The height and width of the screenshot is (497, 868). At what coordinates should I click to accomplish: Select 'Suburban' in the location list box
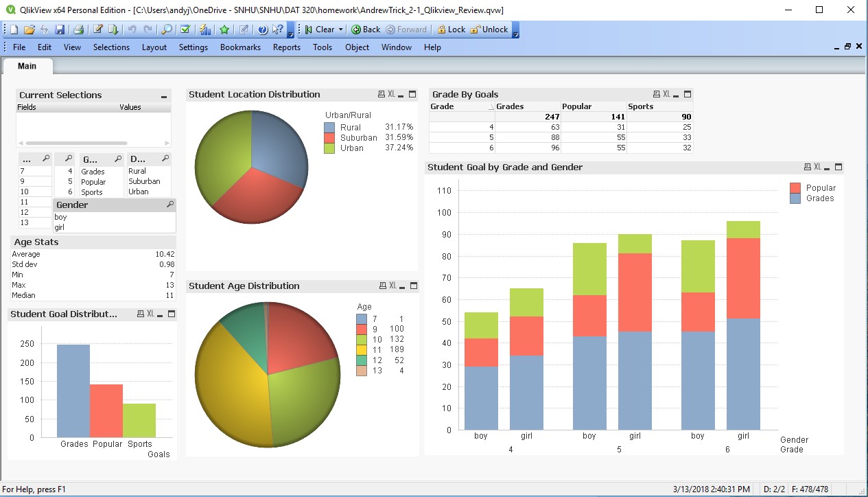pos(144,181)
